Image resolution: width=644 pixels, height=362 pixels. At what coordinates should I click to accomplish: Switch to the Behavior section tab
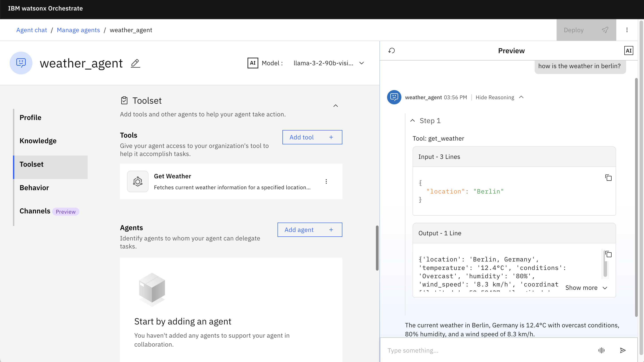[34, 188]
